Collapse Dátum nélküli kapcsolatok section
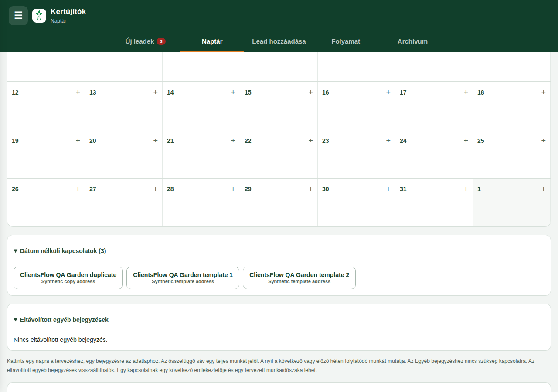 (60, 251)
